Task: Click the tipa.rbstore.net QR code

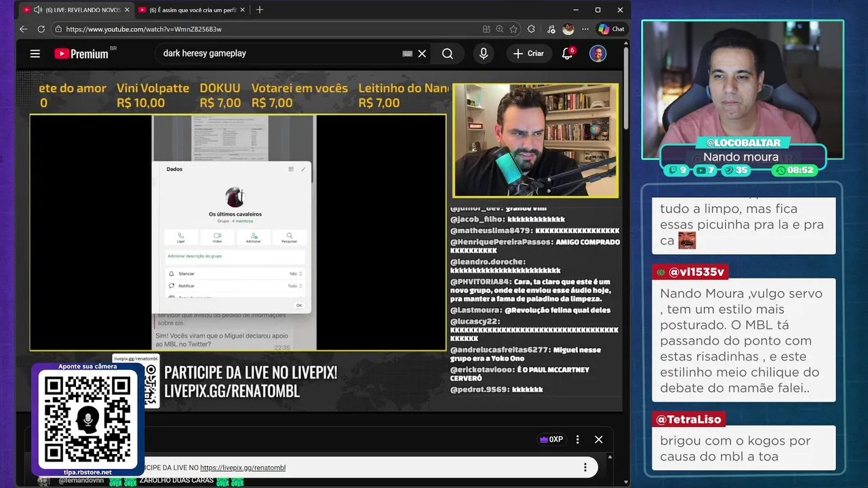Action: click(87, 419)
